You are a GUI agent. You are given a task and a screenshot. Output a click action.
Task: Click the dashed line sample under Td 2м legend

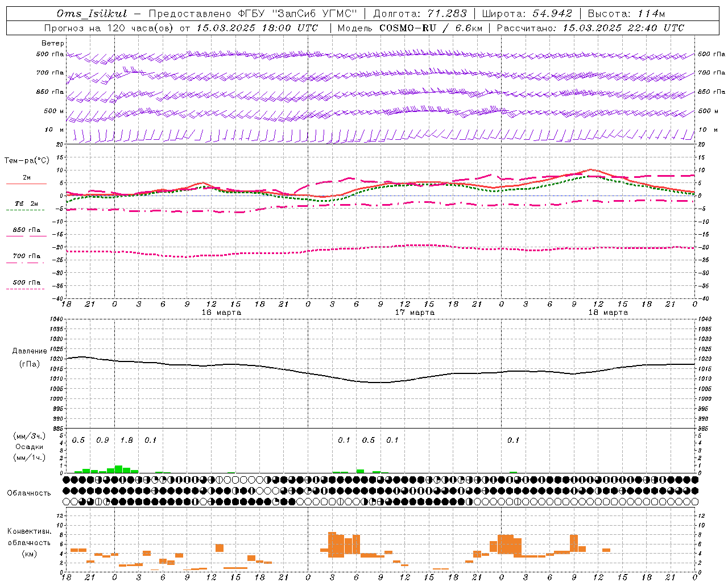tap(25, 210)
